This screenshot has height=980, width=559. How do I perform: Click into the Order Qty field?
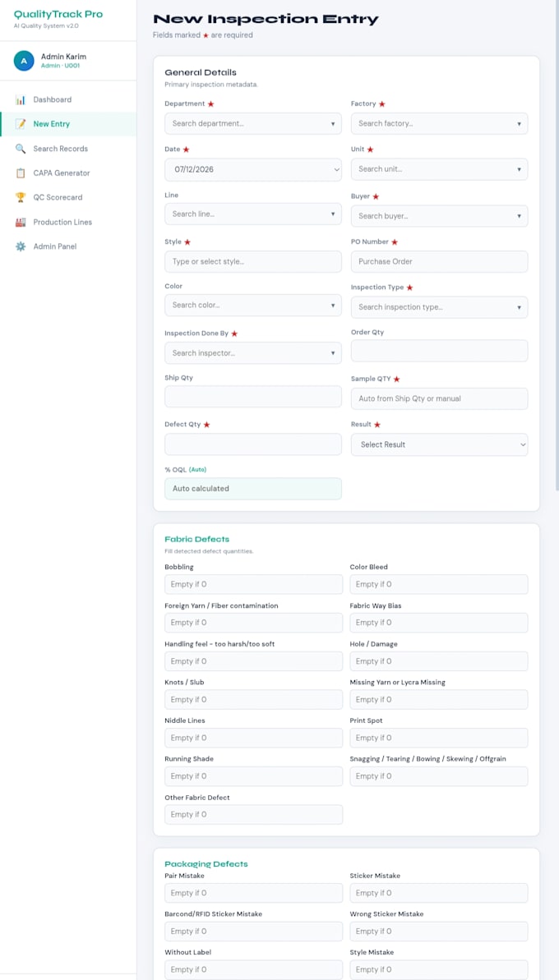click(x=439, y=351)
